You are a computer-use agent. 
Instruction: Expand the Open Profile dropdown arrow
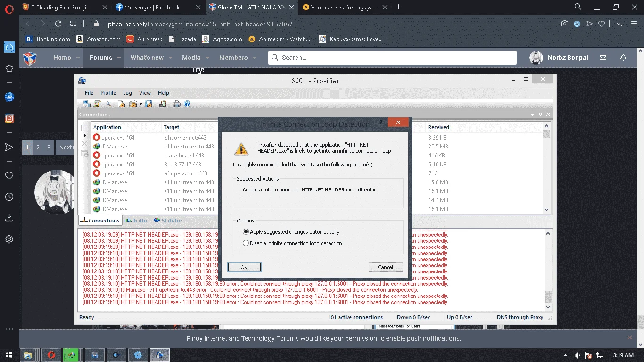click(x=140, y=104)
